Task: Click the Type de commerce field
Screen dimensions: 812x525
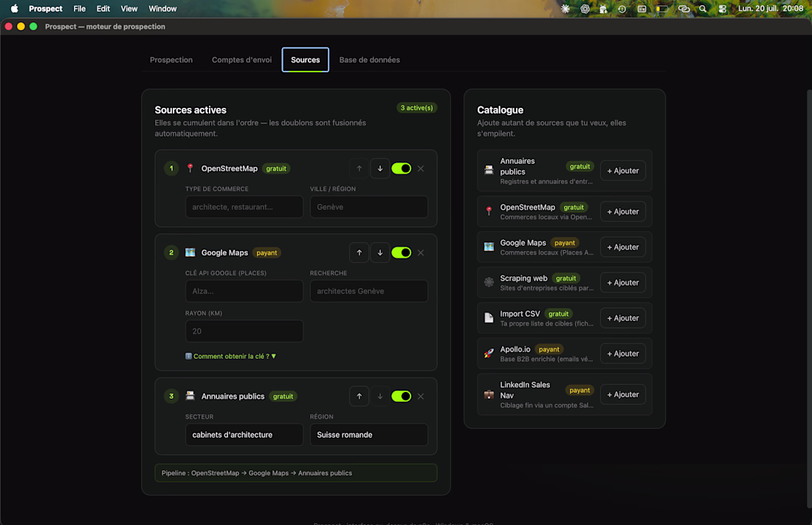Action: pos(244,207)
